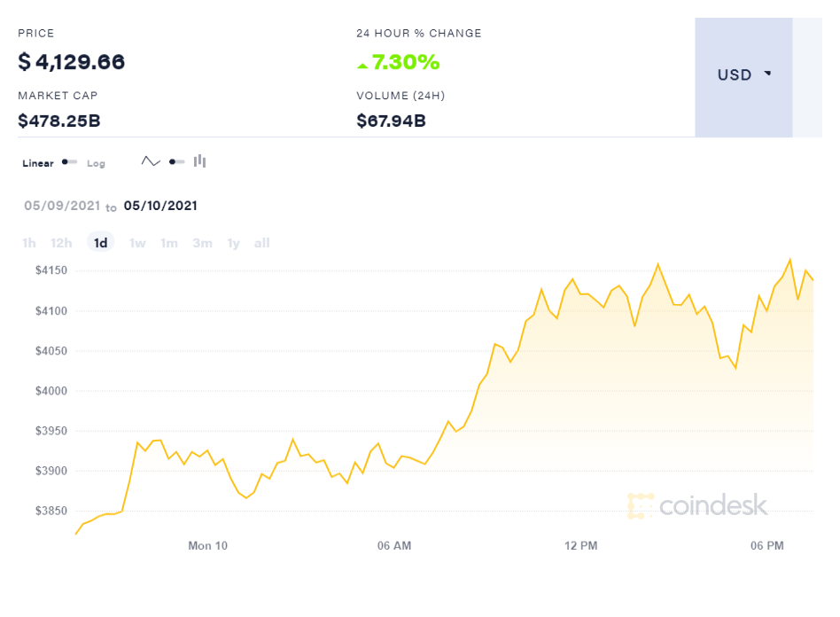This screenshot has height=617, width=840.
Task: Select the 1d time range
Action: click(101, 243)
